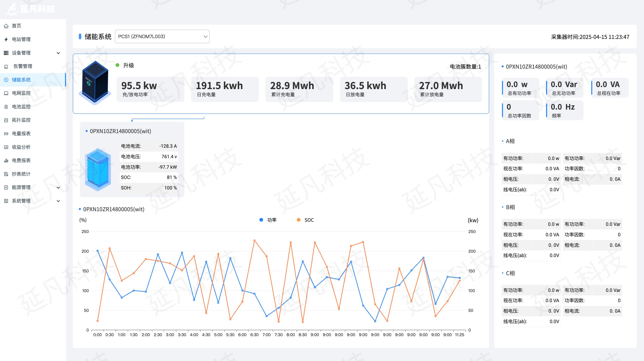Click the revenue analysis chart icon
The image size is (644, 361).
click(x=6, y=147)
